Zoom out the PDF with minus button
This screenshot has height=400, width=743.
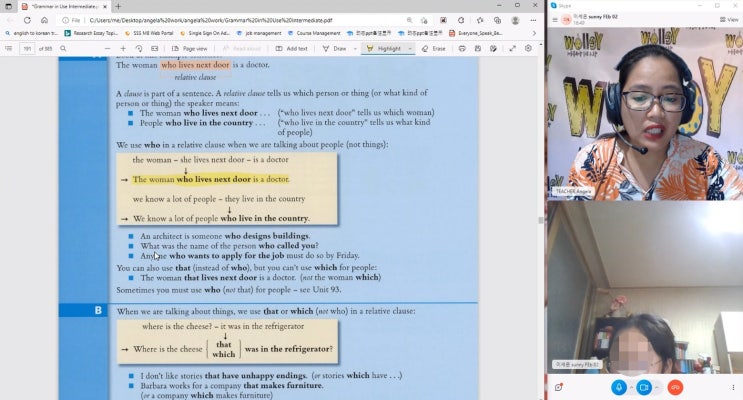click(x=108, y=48)
